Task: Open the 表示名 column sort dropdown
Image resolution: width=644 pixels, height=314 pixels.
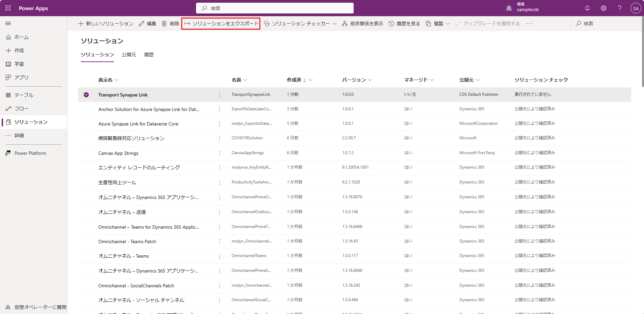Action: pyautogui.click(x=117, y=80)
